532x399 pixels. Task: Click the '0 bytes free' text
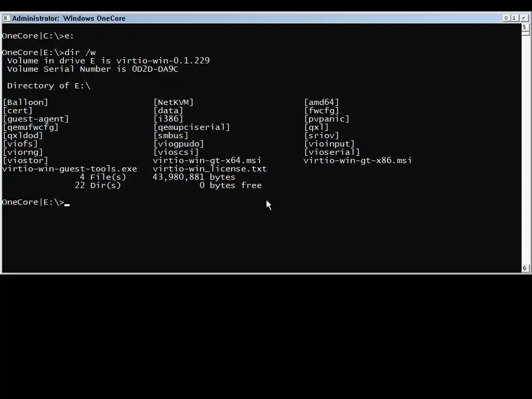230,185
